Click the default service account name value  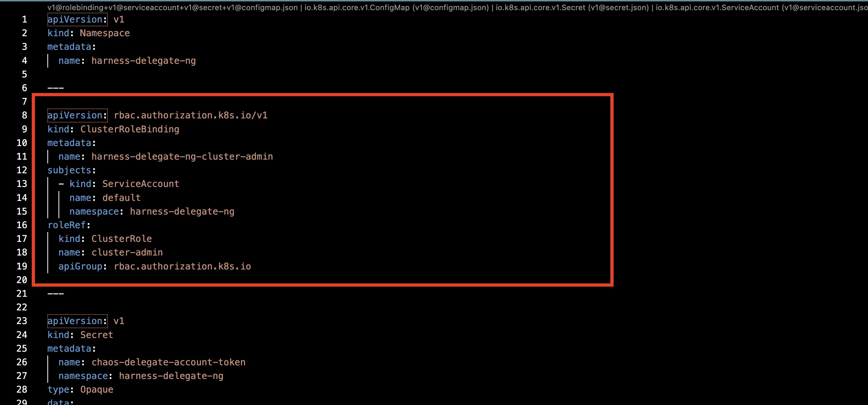pyautogui.click(x=121, y=198)
